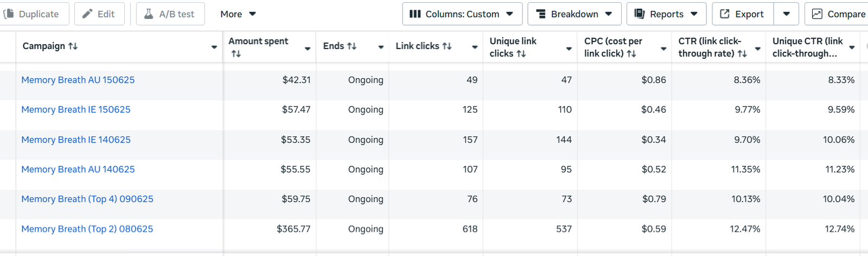The height and width of the screenshot is (256, 868).
Task: Sort by Ends column arrows
Action: pyautogui.click(x=352, y=46)
